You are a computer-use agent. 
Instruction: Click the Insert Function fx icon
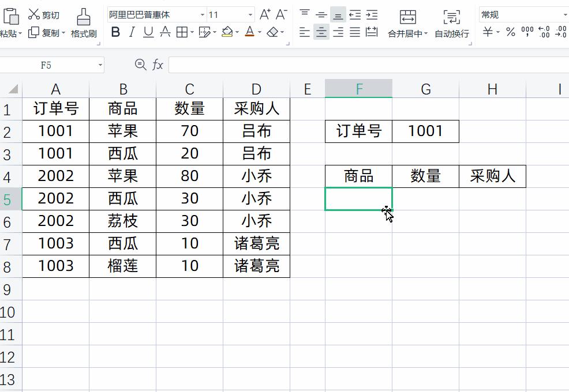tap(158, 65)
